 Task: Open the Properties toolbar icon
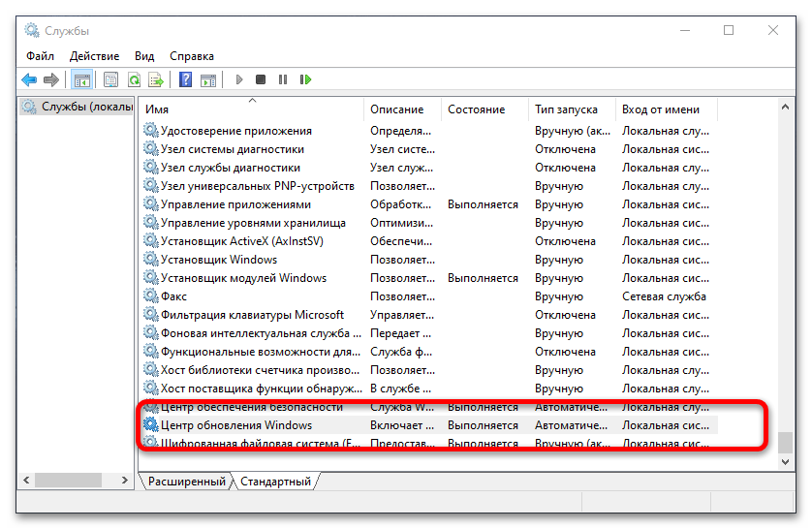[110, 79]
